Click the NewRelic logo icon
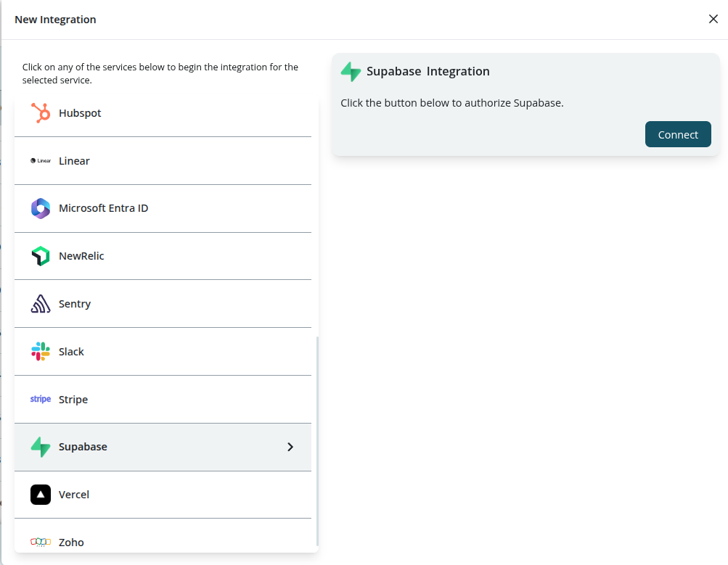 pyautogui.click(x=41, y=256)
